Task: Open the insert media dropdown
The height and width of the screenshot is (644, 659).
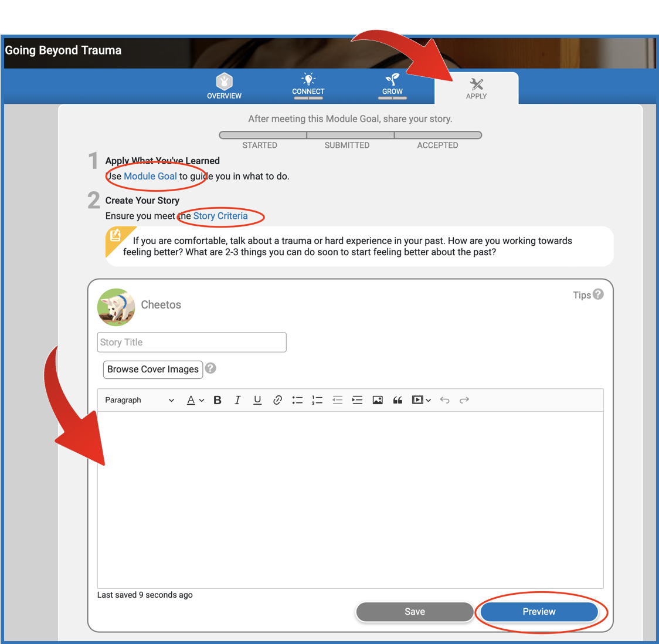Action: pos(422,400)
